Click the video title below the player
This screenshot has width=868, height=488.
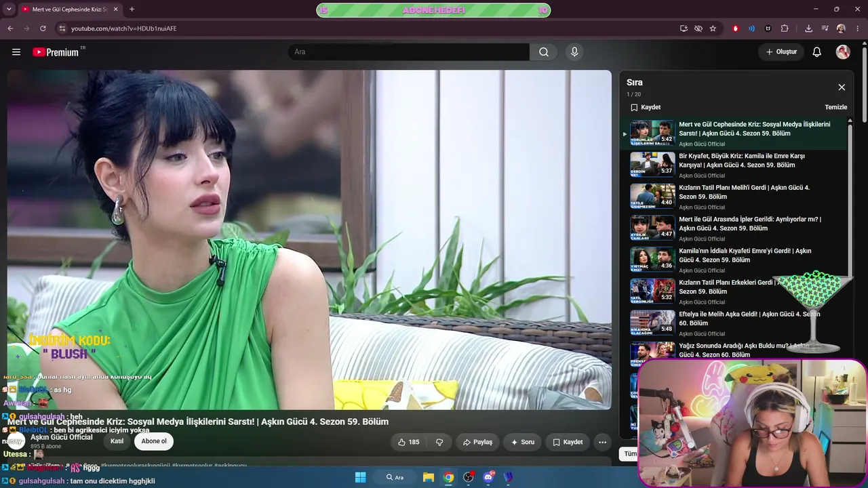tap(198, 422)
